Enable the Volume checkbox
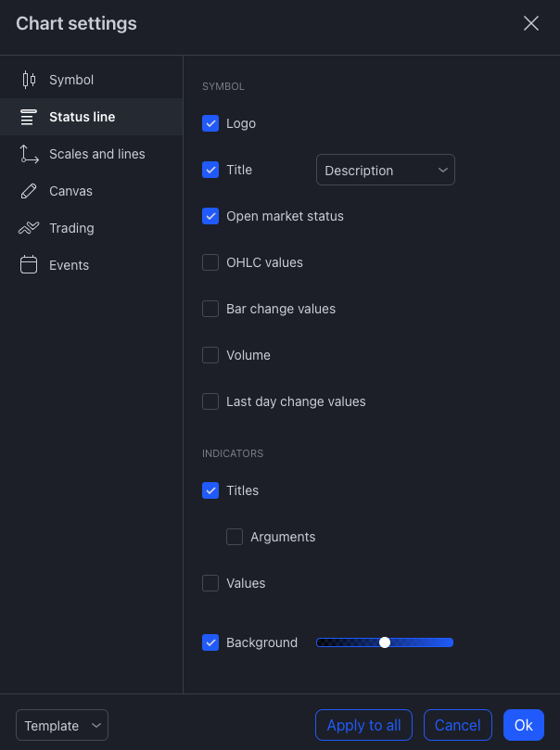 click(210, 355)
